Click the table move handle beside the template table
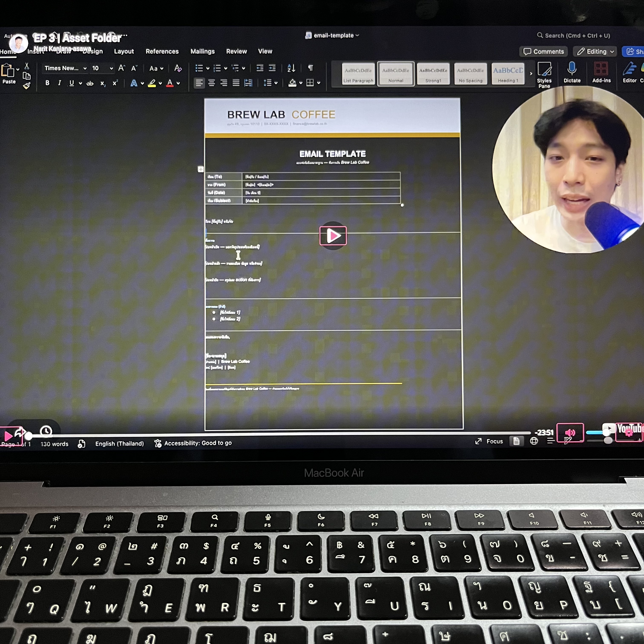This screenshot has height=644, width=644. [201, 169]
